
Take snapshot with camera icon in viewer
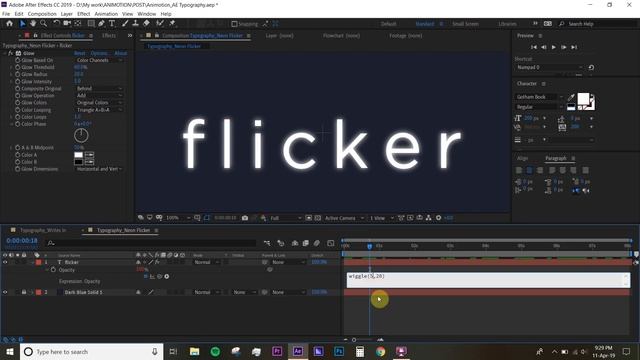click(244, 218)
